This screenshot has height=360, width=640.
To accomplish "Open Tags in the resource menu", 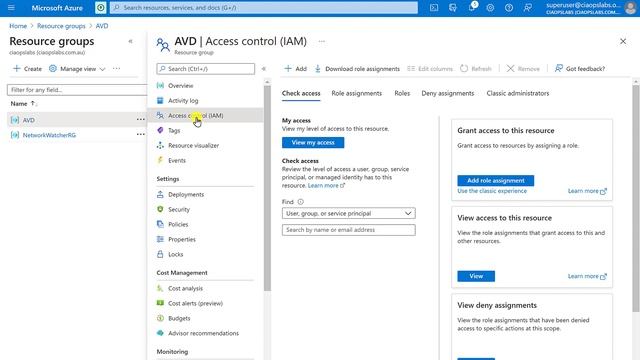I will click(x=174, y=131).
